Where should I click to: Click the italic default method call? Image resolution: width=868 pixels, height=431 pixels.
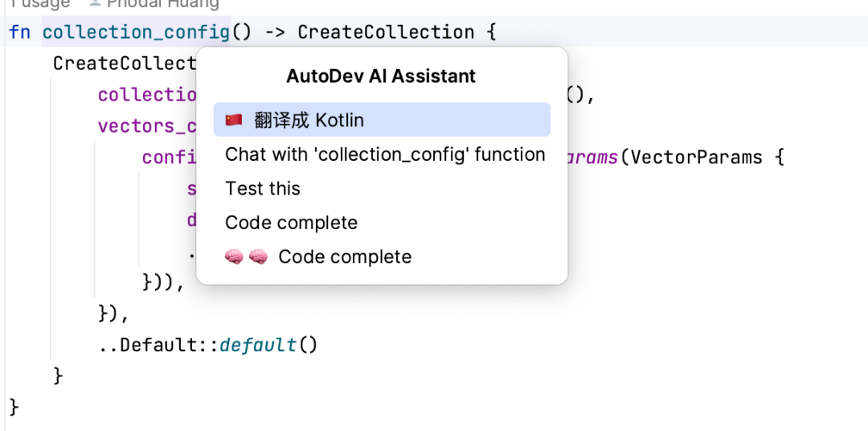tap(258, 345)
